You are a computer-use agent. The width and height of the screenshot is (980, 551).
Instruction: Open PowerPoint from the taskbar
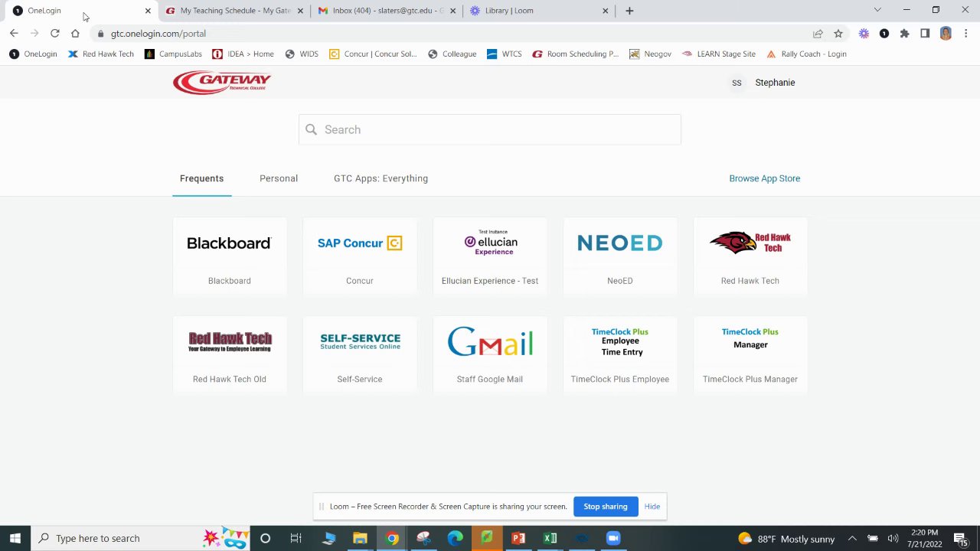(x=518, y=538)
